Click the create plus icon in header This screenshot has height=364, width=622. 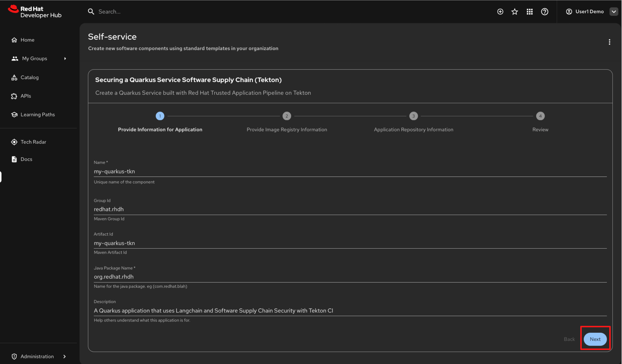click(x=500, y=12)
